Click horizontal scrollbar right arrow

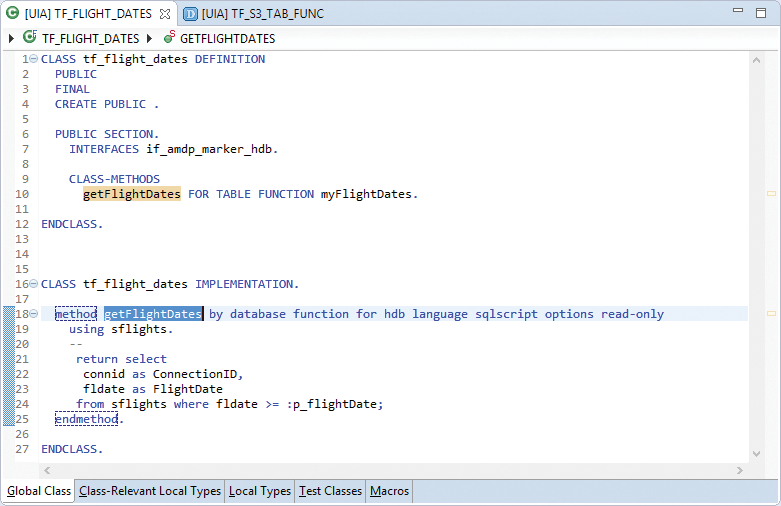pyautogui.click(x=740, y=470)
